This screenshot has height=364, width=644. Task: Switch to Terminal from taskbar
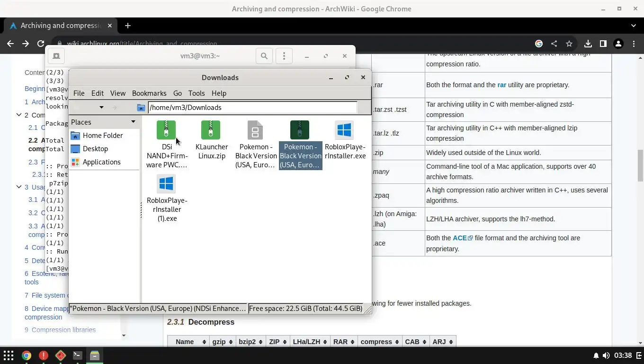[x=77, y=355]
